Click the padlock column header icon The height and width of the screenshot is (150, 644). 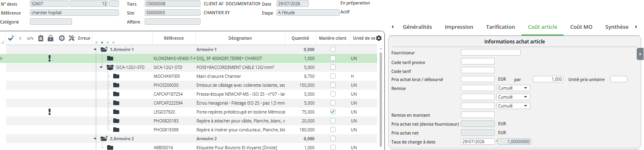pos(51,38)
